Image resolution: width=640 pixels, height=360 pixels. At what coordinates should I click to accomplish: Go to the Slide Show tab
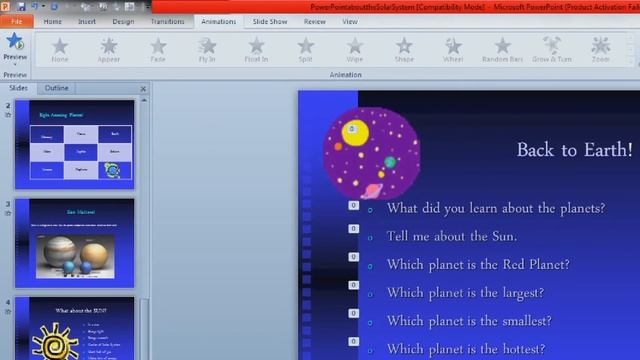pyautogui.click(x=270, y=22)
